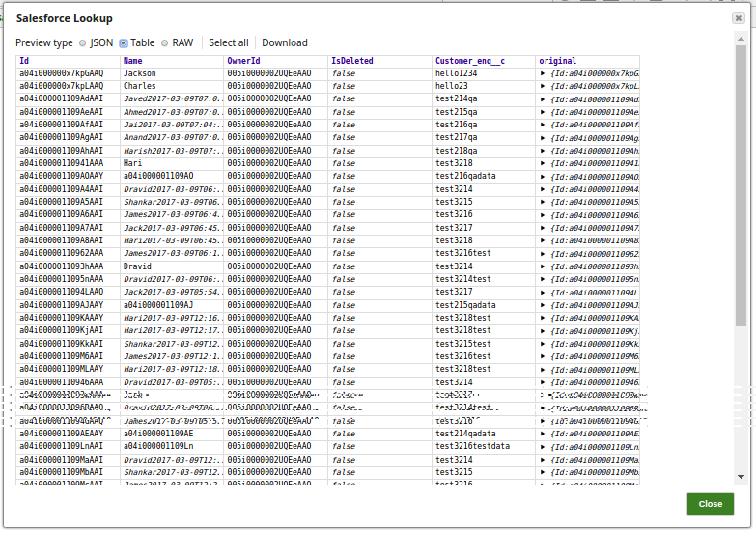
Task: Click the Id column header
Action: 68,61
